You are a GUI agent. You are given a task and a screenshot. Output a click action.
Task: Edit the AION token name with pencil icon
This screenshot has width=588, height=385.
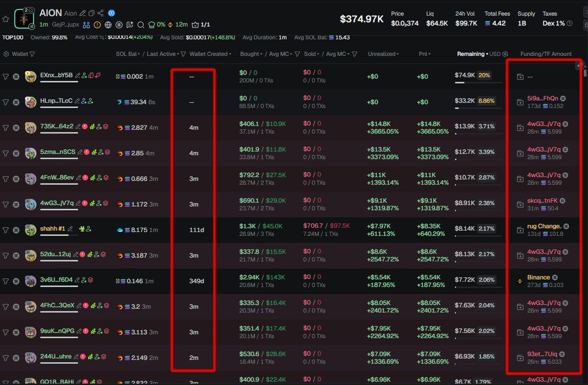pyautogui.click(x=82, y=13)
